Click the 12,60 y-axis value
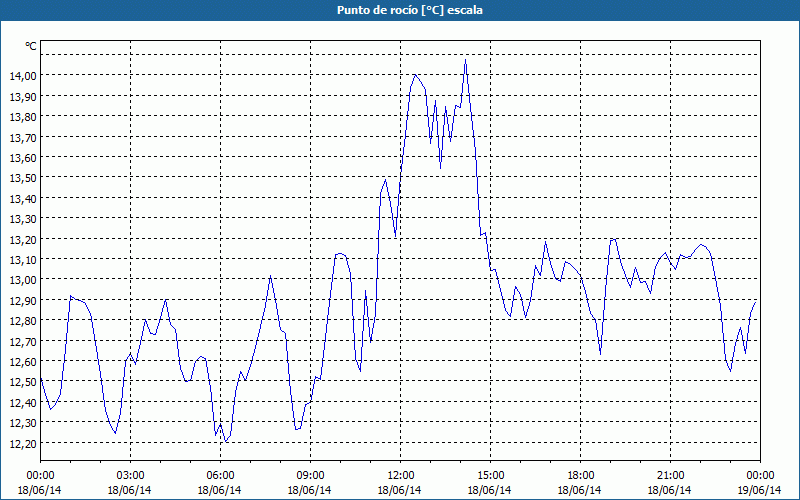This screenshot has height=500, width=800. [x=23, y=361]
